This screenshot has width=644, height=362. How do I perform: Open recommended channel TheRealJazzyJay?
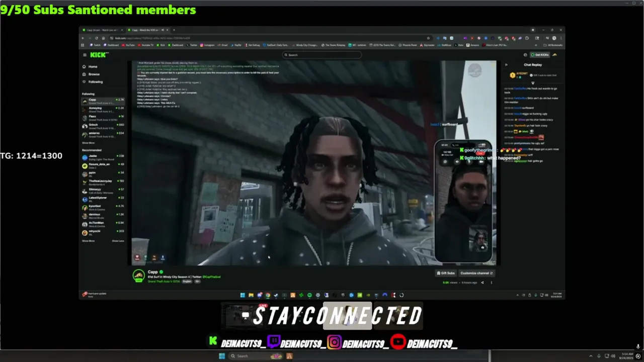[103, 183]
